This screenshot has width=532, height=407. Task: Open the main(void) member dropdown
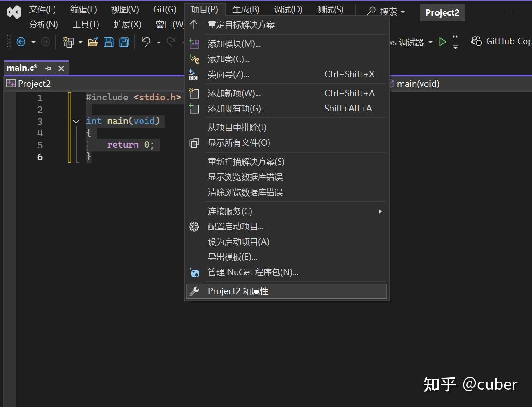coord(460,84)
